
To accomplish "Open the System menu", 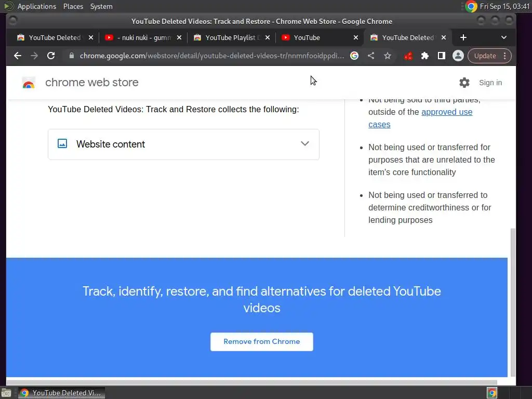I will (101, 6).
